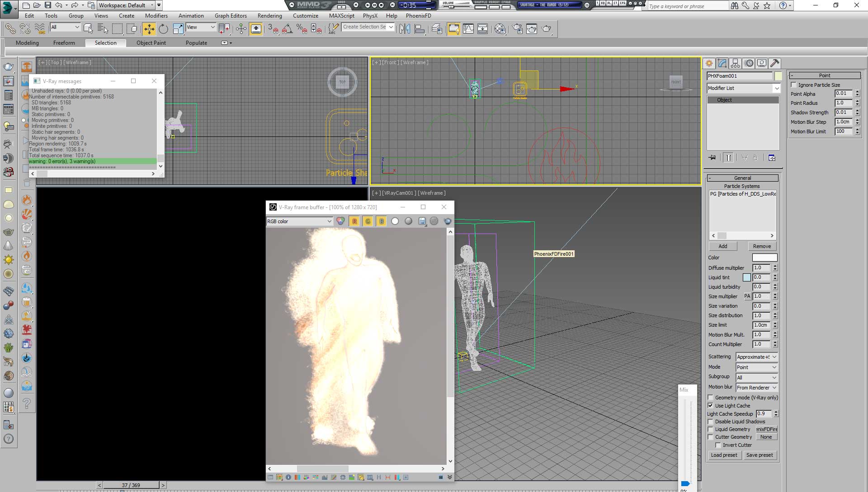Uncheck Use Light Cache
Image resolution: width=868 pixels, height=492 pixels.
[710, 406]
